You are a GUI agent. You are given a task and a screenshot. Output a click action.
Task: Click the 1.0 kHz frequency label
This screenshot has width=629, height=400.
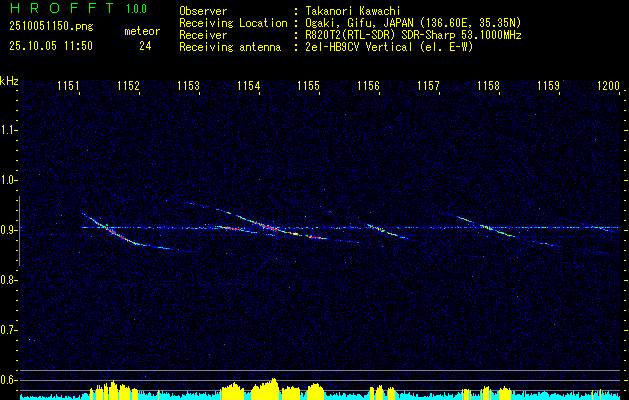pyautogui.click(x=8, y=180)
